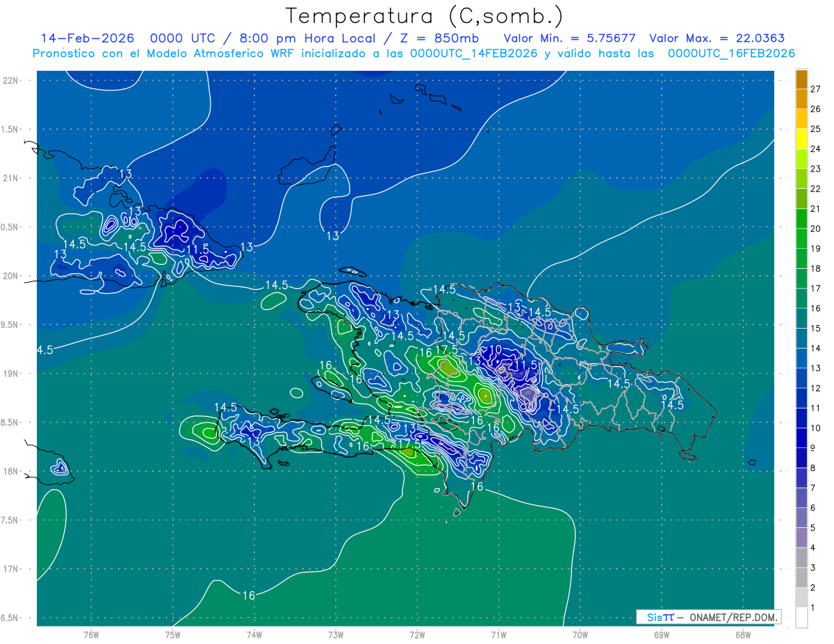Click the Valor Min. = 5.75677 readout
The image size is (834, 644).
click(x=569, y=38)
